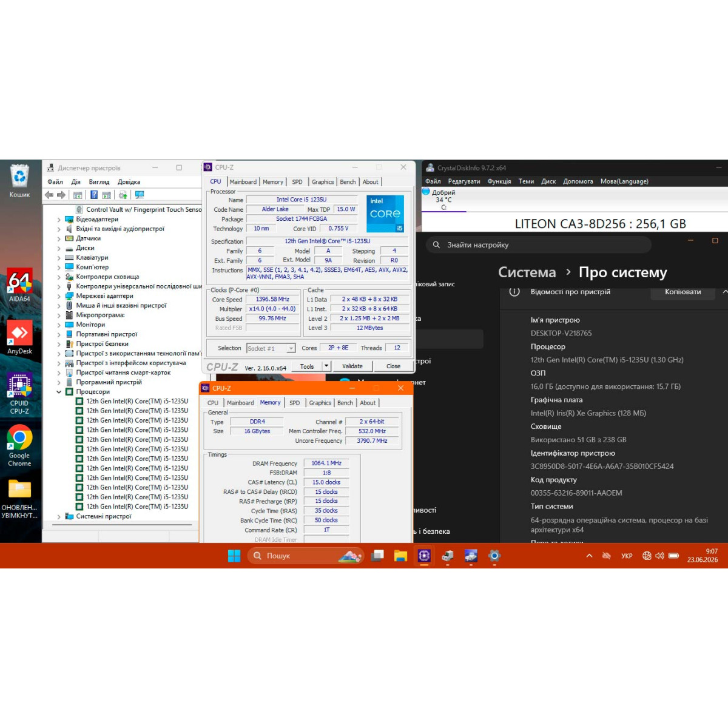Image resolution: width=728 pixels, height=728 pixels.
Task: Expand the Клавіатури tree node
Action: click(59, 258)
